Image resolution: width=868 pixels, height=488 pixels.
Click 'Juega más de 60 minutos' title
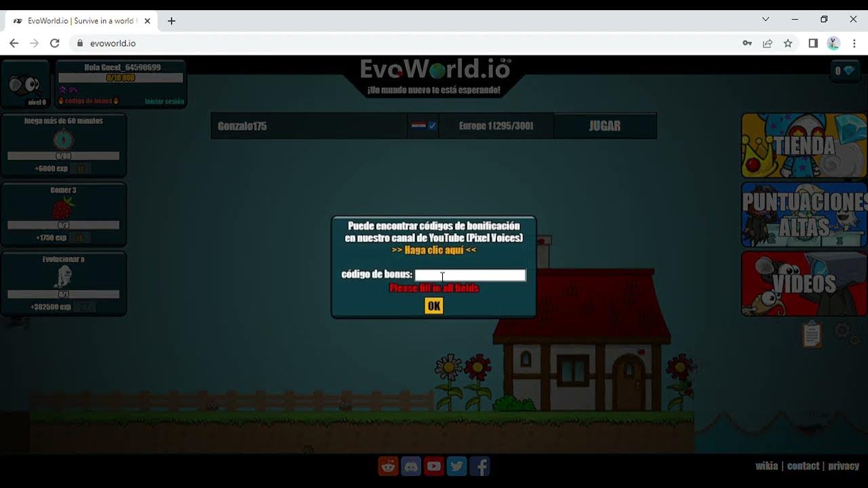point(64,121)
